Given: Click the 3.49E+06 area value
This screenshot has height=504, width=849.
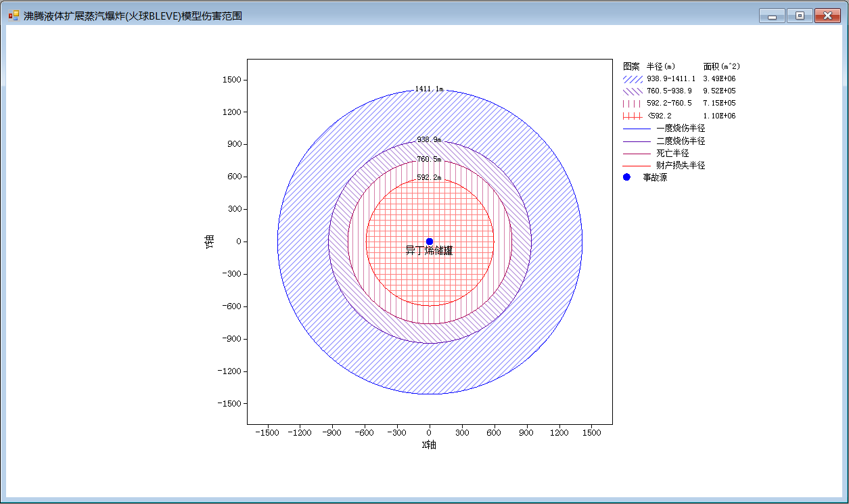Looking at the screenshot, I should 720,79.
